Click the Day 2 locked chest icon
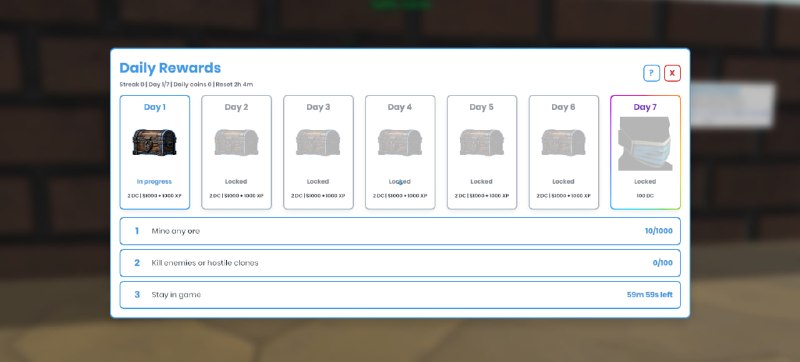Viewport: 800px width, 362px height. point(236,142)
